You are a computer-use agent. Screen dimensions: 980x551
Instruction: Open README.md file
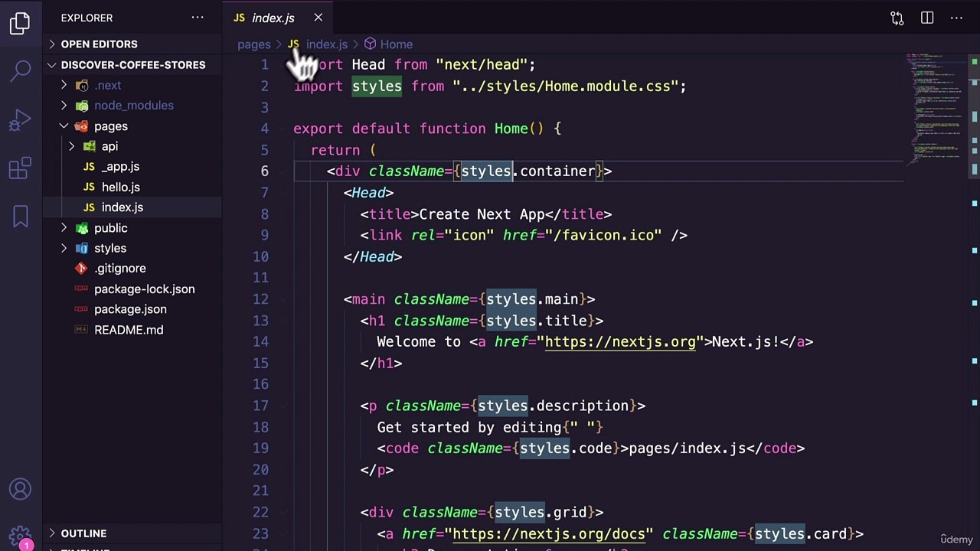point(132,330)
